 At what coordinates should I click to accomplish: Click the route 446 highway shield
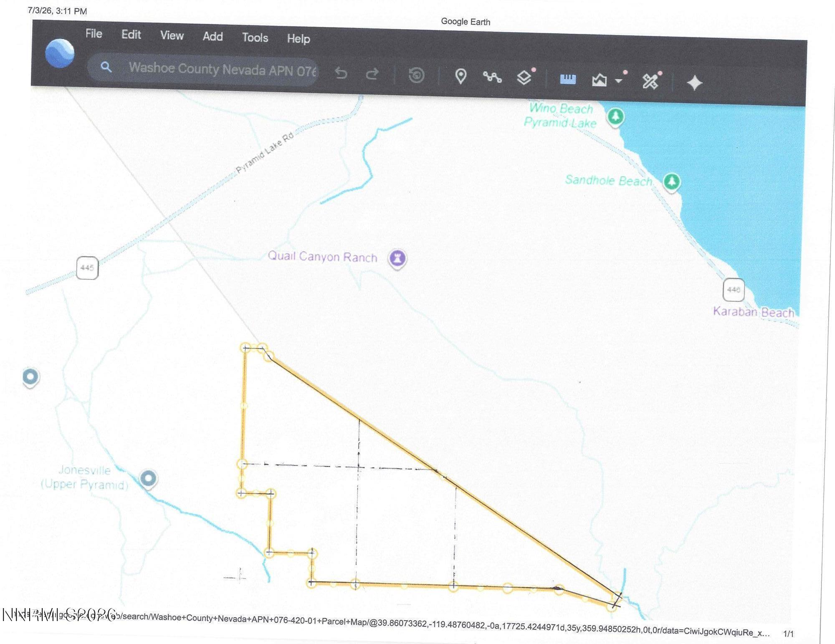[x=734, y=289]
